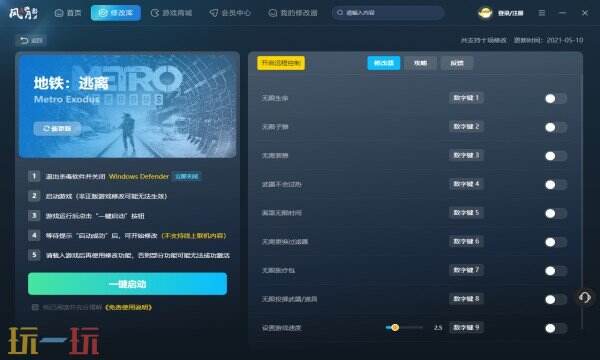Screen dimensions: 600x360
Task: Go to 我的修改器 my trainers
Action: (293, 13)
